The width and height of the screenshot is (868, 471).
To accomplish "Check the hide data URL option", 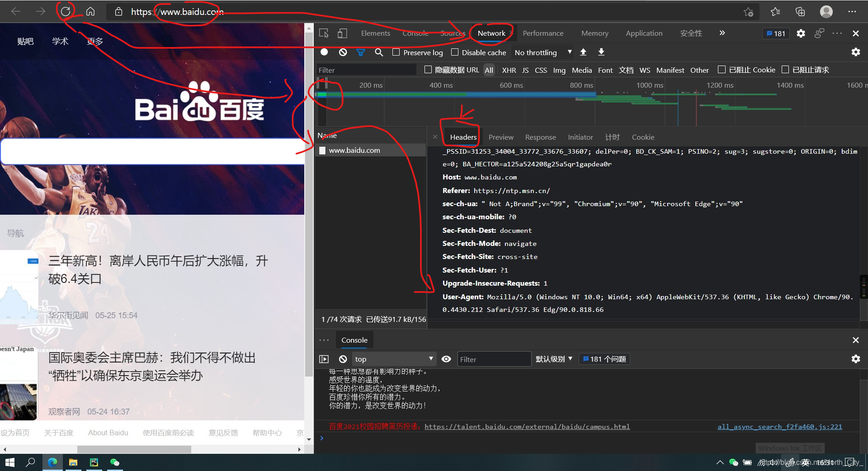I will click(x=428, y=70).
